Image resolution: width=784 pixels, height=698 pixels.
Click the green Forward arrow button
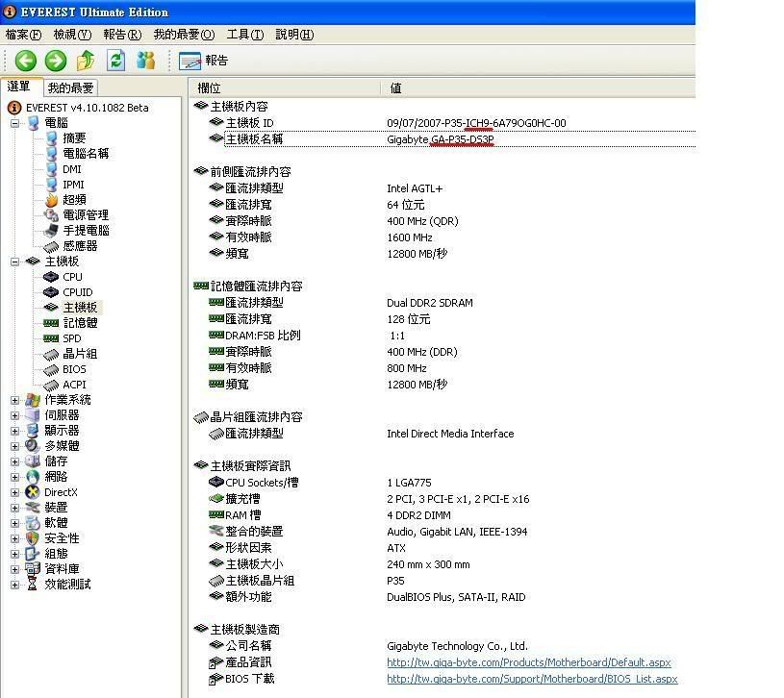56,61
